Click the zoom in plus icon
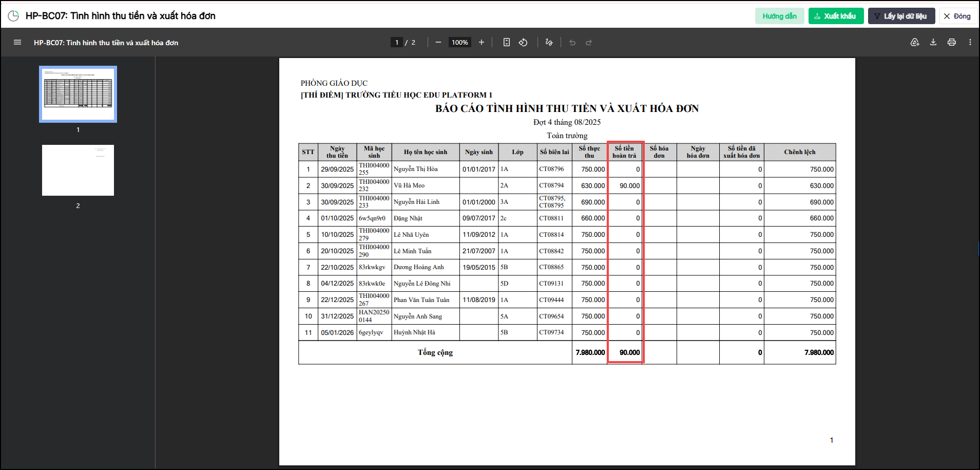Image resolution: width=980 pixels, height=470 pixels. [x=481, y=42]
